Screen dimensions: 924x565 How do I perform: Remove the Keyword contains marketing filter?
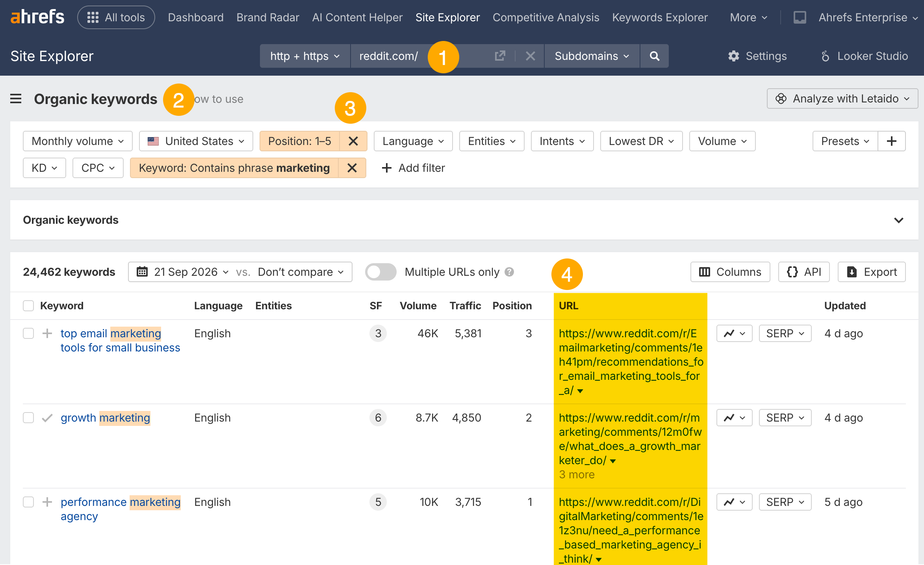click(x=352, y=168)
